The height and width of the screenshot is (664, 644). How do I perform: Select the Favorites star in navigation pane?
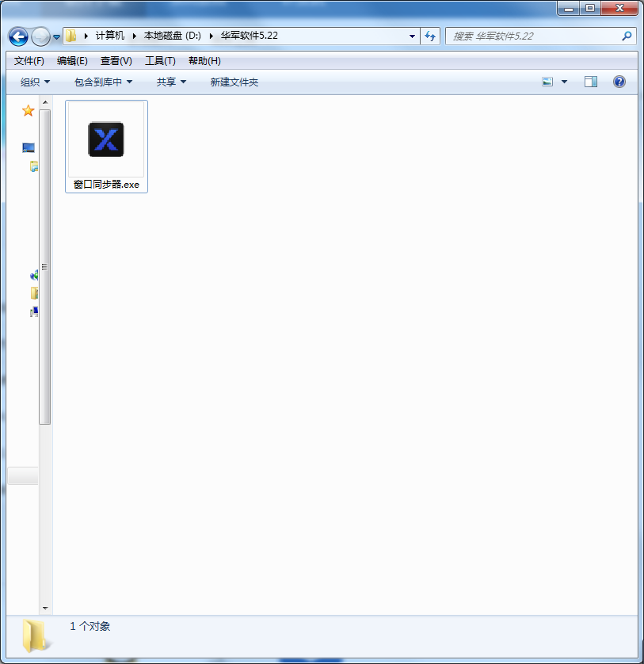[28, 111]
